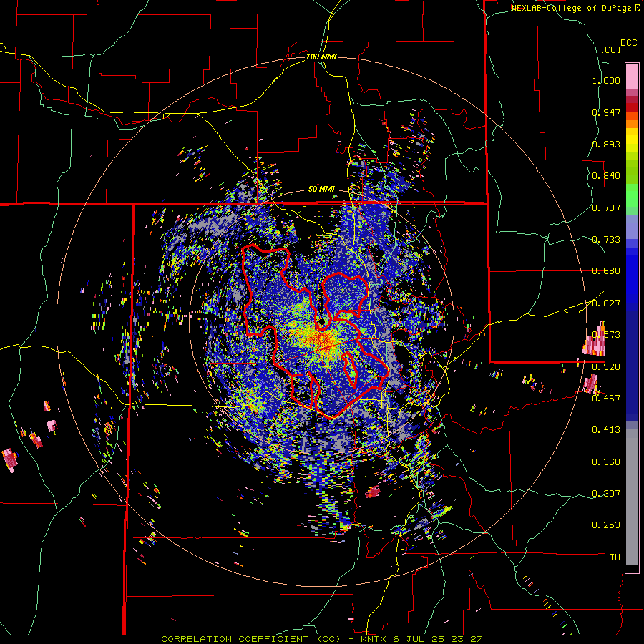644x644 pixels.
Task: Click the Correlation Coefficient KMTX caption
Action: click(321, 639)
